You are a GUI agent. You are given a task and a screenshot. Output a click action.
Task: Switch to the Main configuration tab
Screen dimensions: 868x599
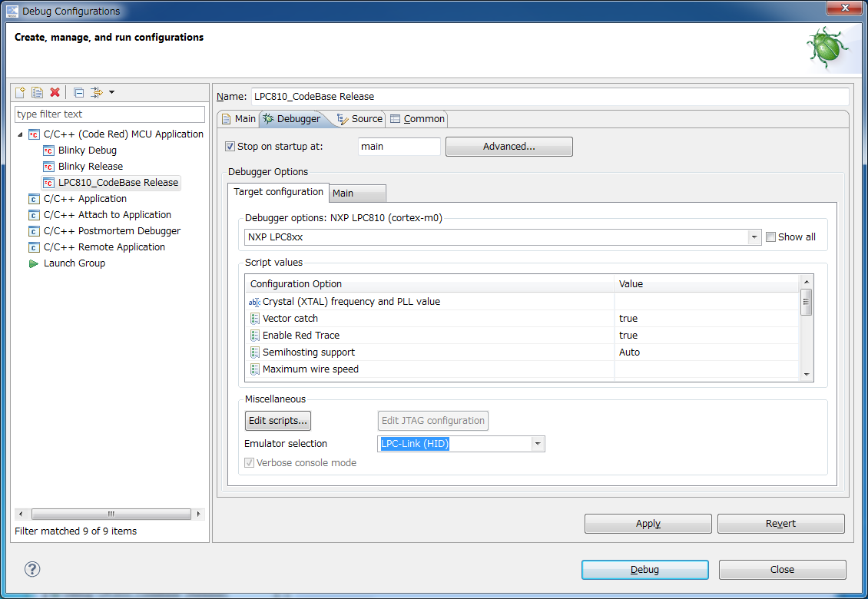coord(239,119)
